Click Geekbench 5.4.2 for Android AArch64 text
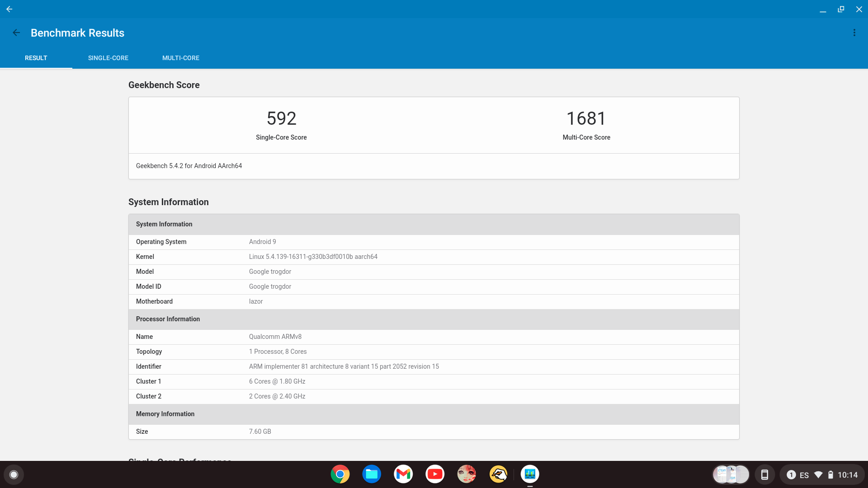Image resolution: width=868 pixels, height=488 pixels. [x=189, y=166]
